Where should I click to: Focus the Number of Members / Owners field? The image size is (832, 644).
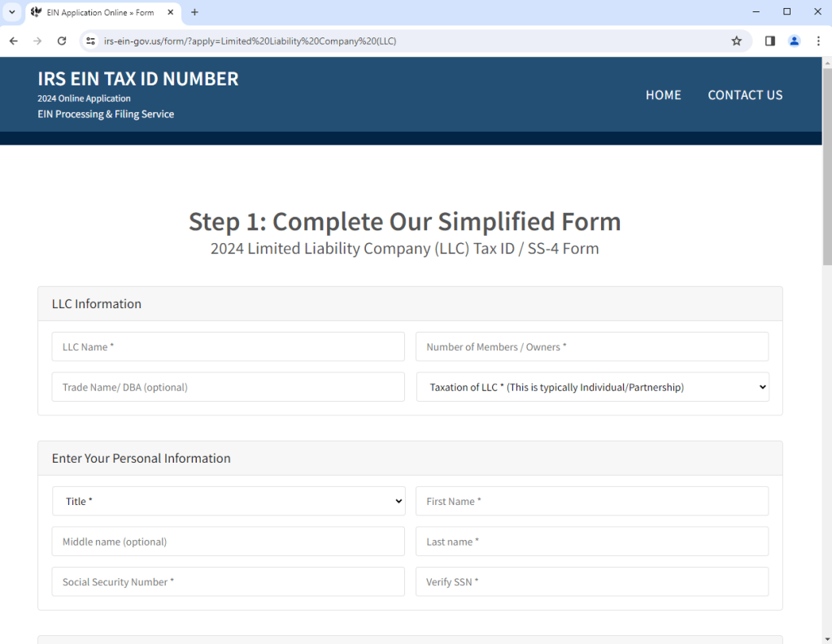591,346
